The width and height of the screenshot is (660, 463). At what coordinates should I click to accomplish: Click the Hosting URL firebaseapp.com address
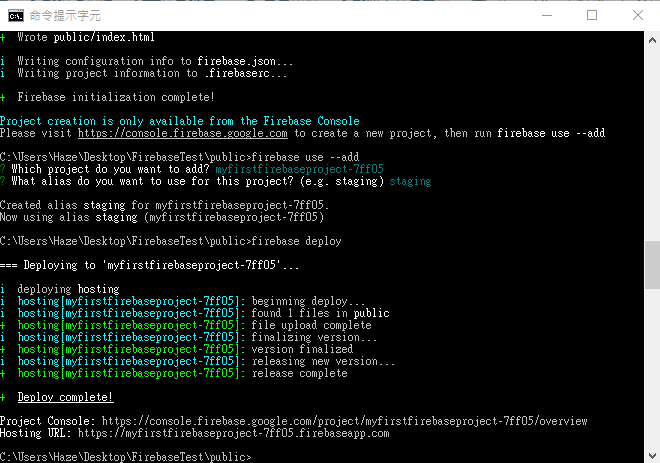pos(234,433)
